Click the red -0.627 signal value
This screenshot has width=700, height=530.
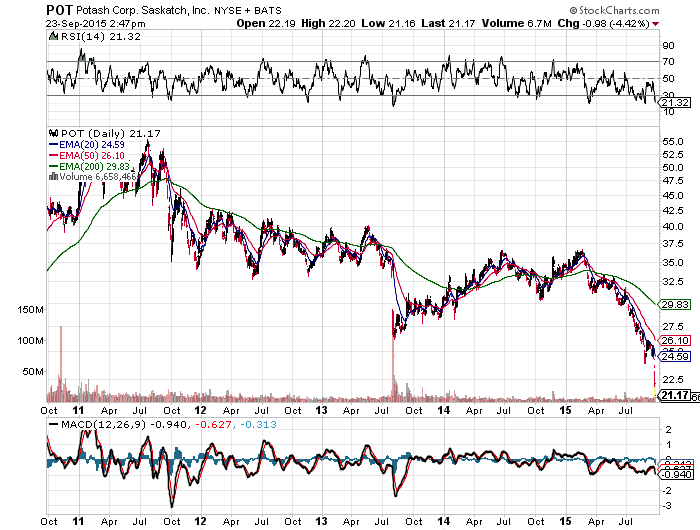[x=212, y=424]
